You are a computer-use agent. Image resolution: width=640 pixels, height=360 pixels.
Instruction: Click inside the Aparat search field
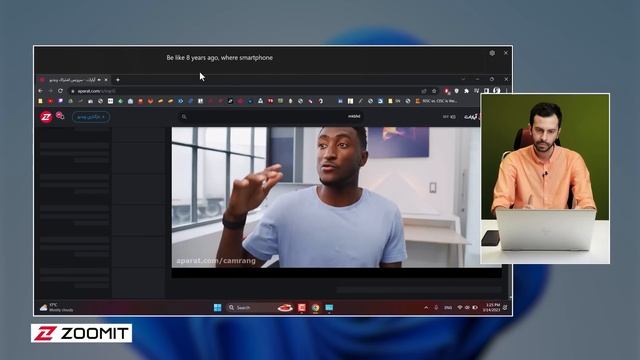pyautogui.click(x=270, y=117)
